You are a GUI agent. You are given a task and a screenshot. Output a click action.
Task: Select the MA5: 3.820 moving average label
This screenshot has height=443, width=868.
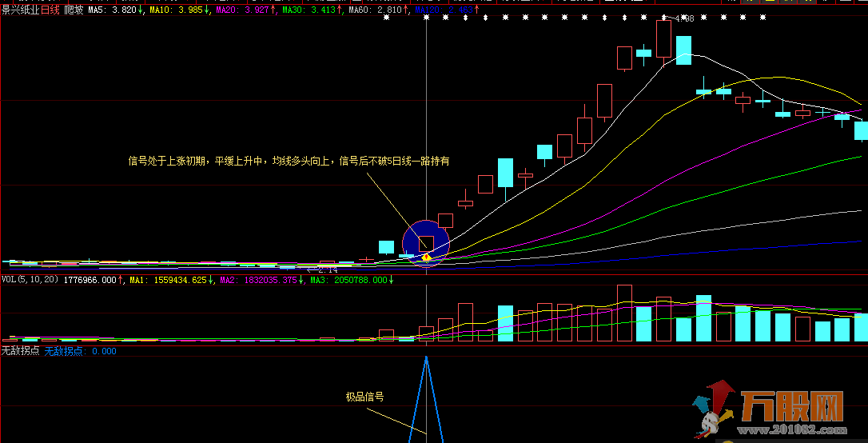pyautogui.click(x=113, y=10)
